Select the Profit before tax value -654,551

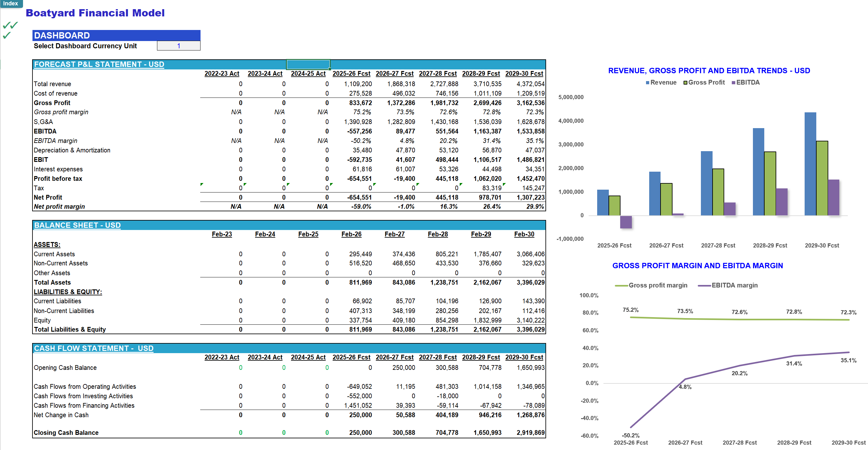tap(359, 179)
